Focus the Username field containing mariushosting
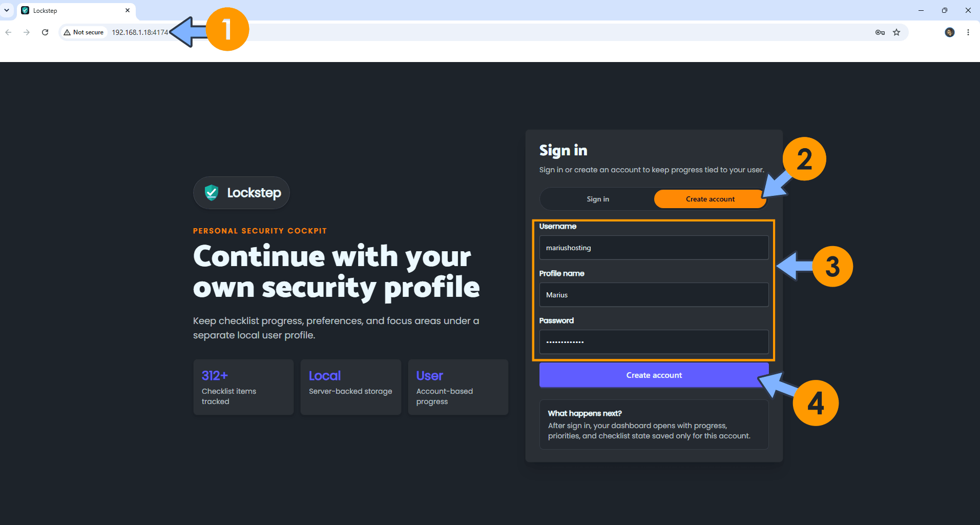The image size is (980, 525). click(x=654, y=248)
